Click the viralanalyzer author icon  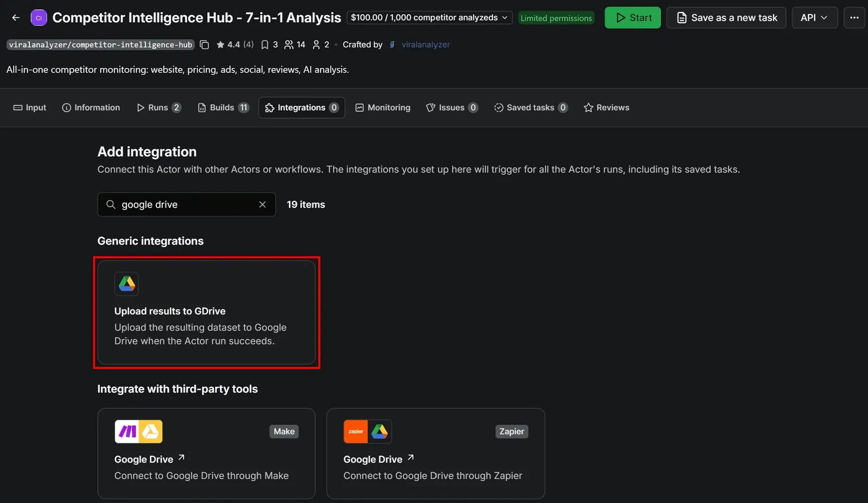pos(392,44)
